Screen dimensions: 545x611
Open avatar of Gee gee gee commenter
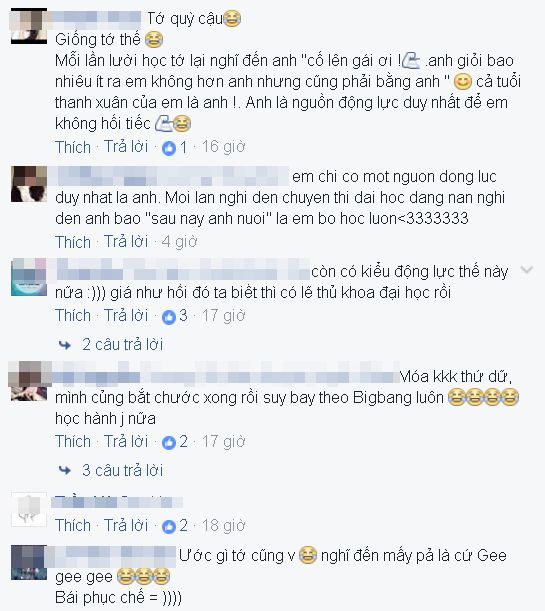pyautogui.click(x=29, y=562)
